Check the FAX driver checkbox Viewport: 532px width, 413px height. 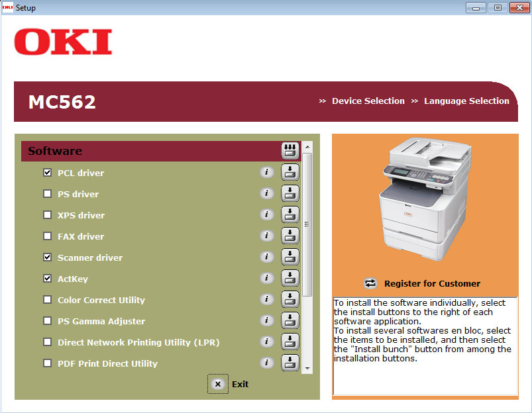pos(48,236)
